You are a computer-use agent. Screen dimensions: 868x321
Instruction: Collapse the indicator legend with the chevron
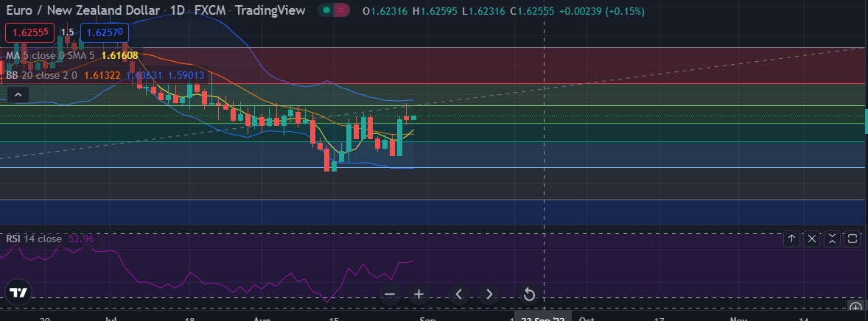coord(18,95)
